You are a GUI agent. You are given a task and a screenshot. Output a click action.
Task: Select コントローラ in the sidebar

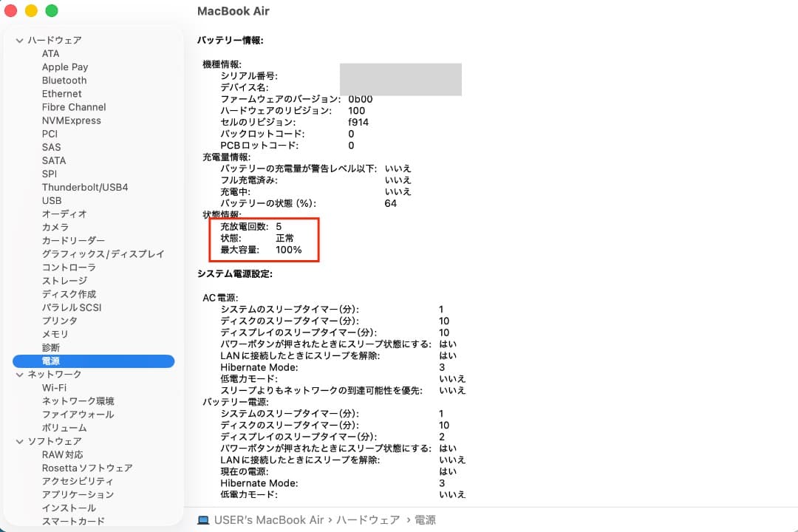69,267
